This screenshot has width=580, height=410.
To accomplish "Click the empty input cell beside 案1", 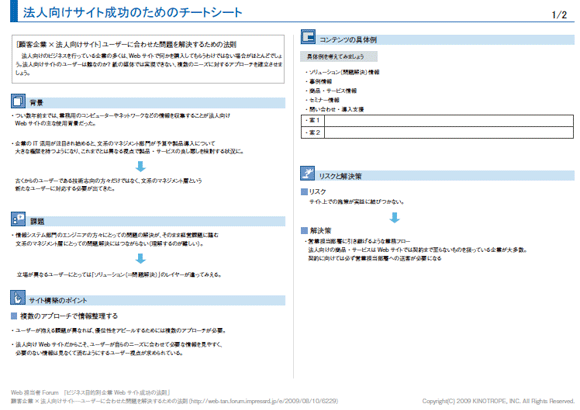I will pyautogui.click(x=449, y=121).
